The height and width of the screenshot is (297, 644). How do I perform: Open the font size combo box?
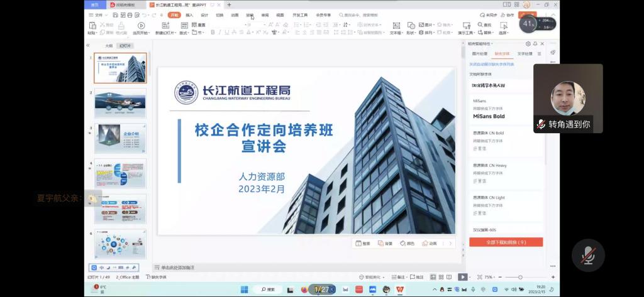(x=256, y=24)
